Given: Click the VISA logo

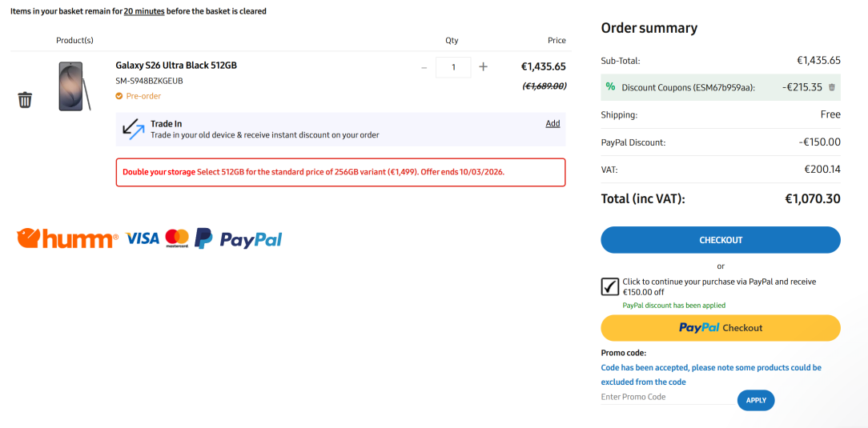Looking at the screenshot, I should pyautogui.click(x=143, y=238).
